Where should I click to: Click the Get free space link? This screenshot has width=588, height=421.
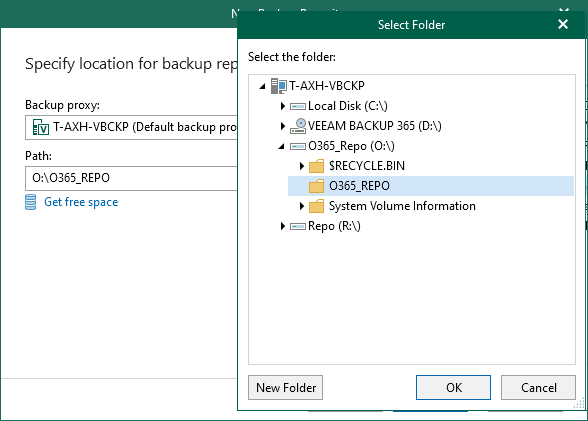[81, 202]
